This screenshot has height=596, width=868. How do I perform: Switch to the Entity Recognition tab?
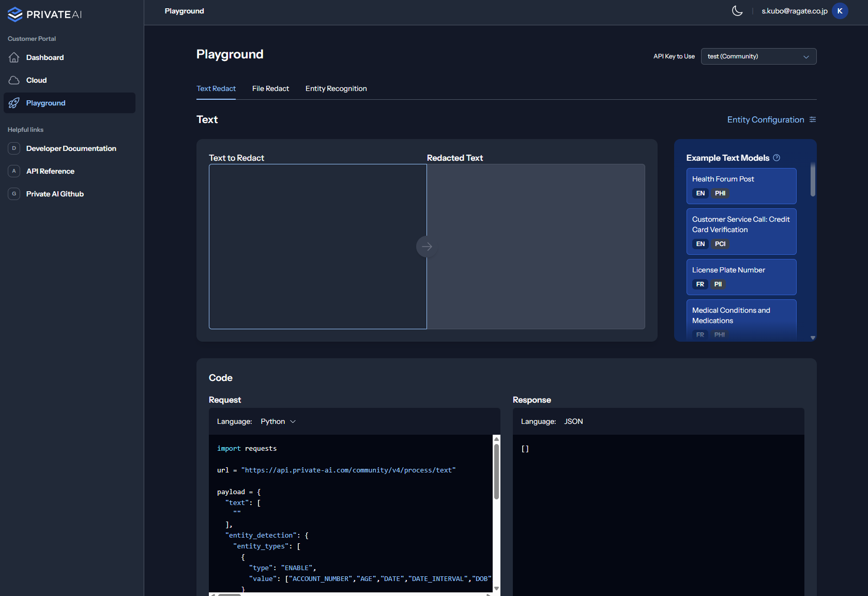336,88
